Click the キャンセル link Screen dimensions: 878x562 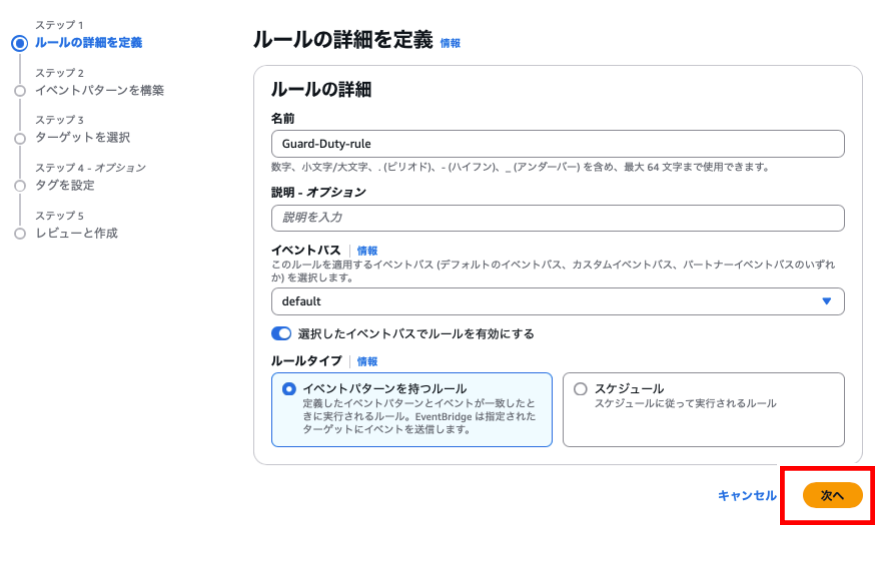click(746, 496)
